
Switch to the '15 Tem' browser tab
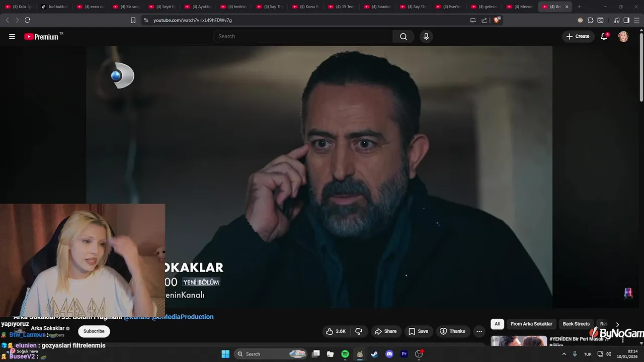341,7
